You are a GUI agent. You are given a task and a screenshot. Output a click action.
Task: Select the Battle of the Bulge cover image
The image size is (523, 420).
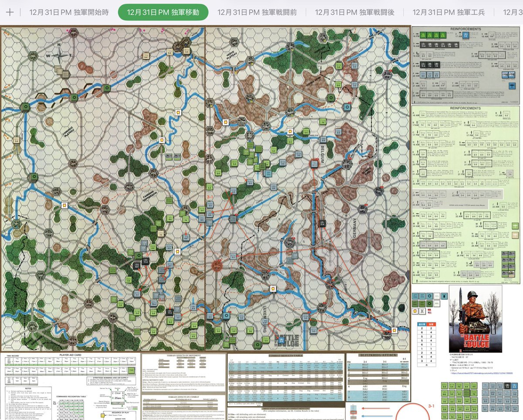coord(475,319)
